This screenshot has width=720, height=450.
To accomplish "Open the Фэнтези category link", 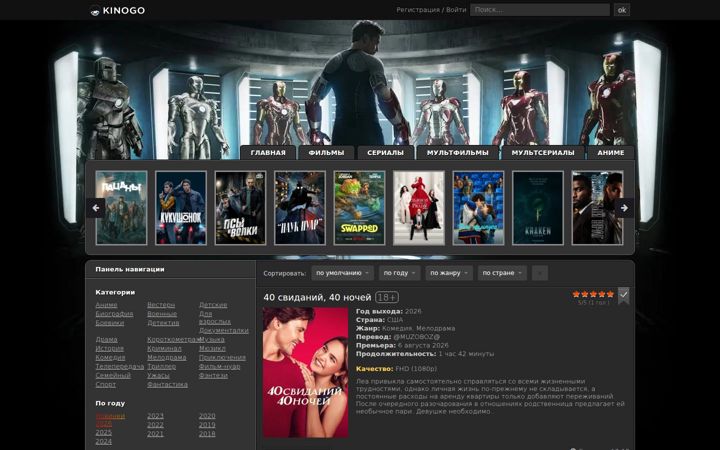I will pos(213,375).
